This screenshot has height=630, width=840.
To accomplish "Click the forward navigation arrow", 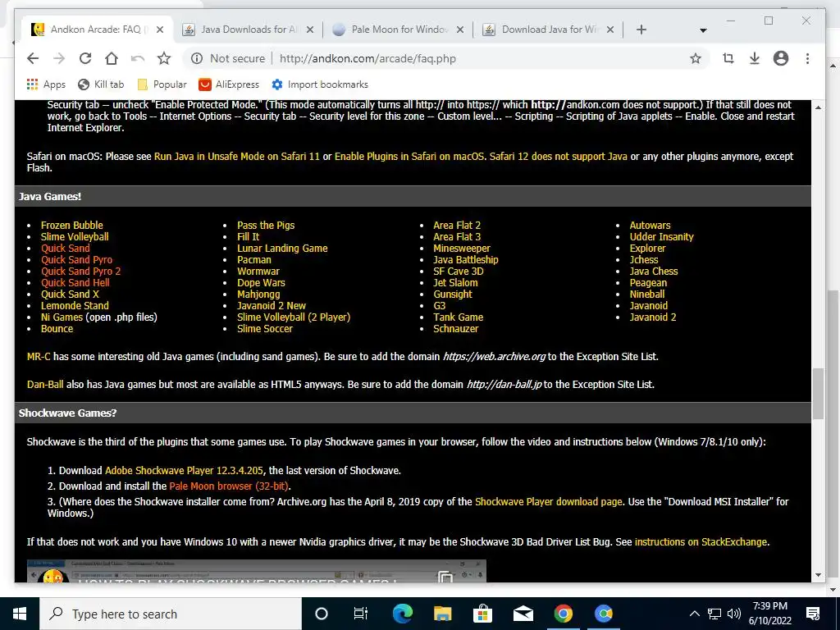I will point(59,58).
